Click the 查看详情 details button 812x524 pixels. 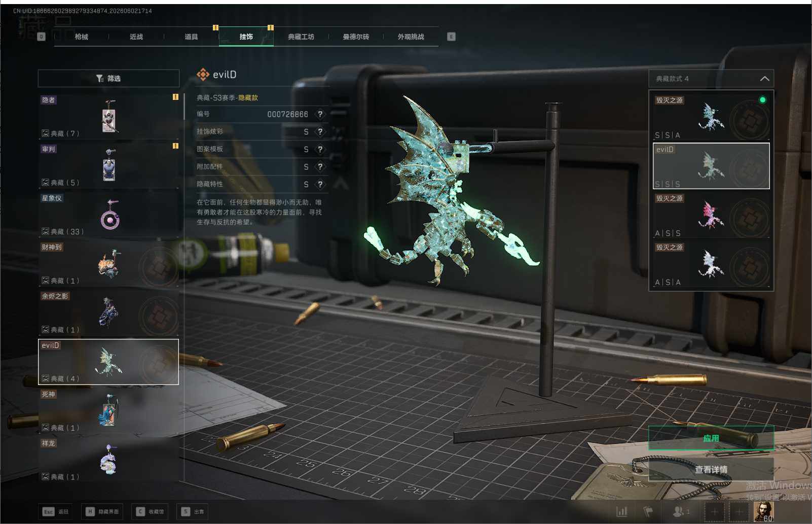(711, 470)
